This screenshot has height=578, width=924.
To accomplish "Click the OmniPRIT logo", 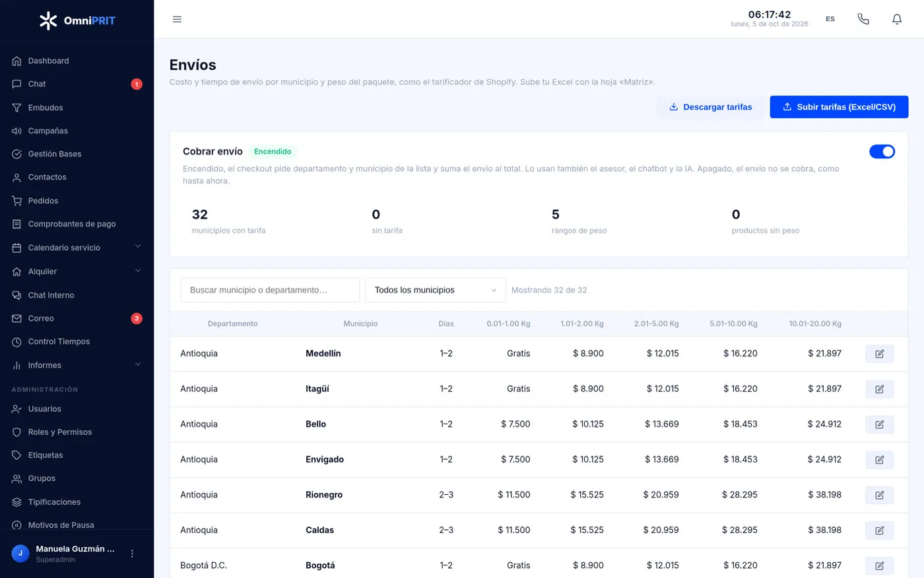I will tap(77, 20).
